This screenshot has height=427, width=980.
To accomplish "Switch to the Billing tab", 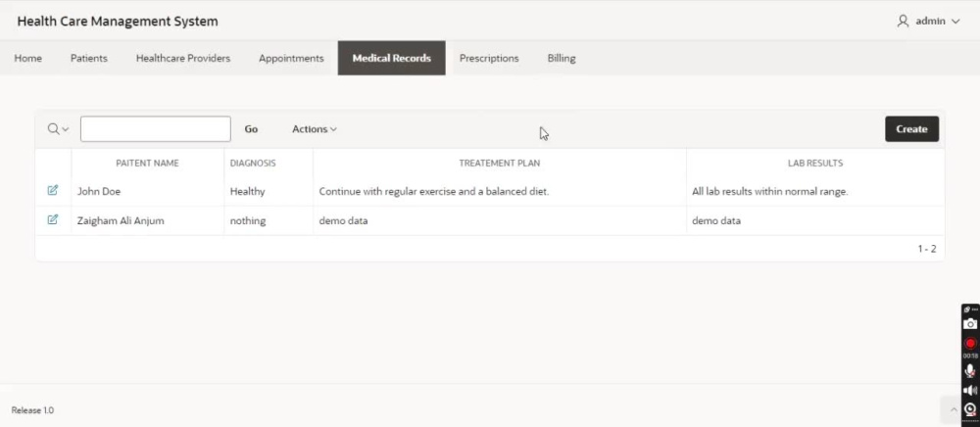I will pyautogui.click(x=562, y=58).
